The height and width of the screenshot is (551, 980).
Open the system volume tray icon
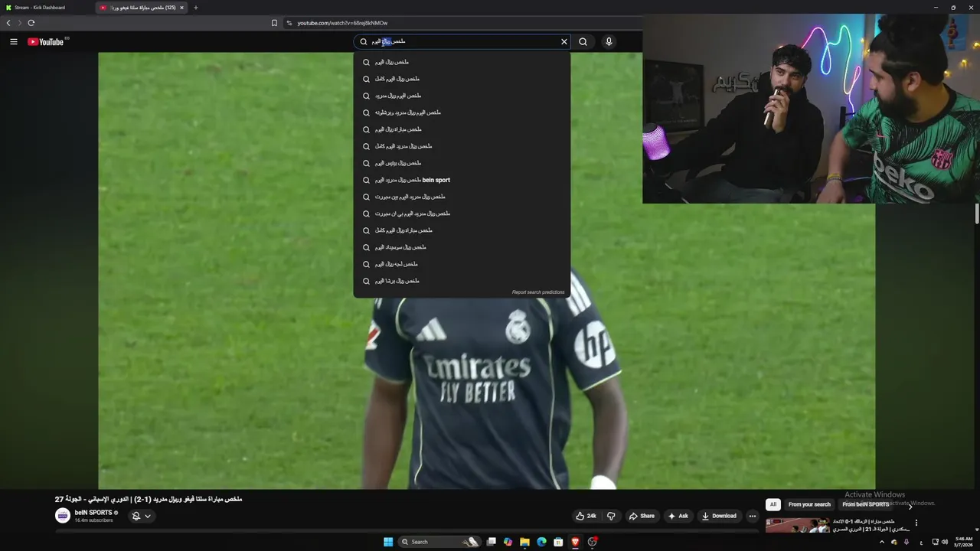pos(945,542)
